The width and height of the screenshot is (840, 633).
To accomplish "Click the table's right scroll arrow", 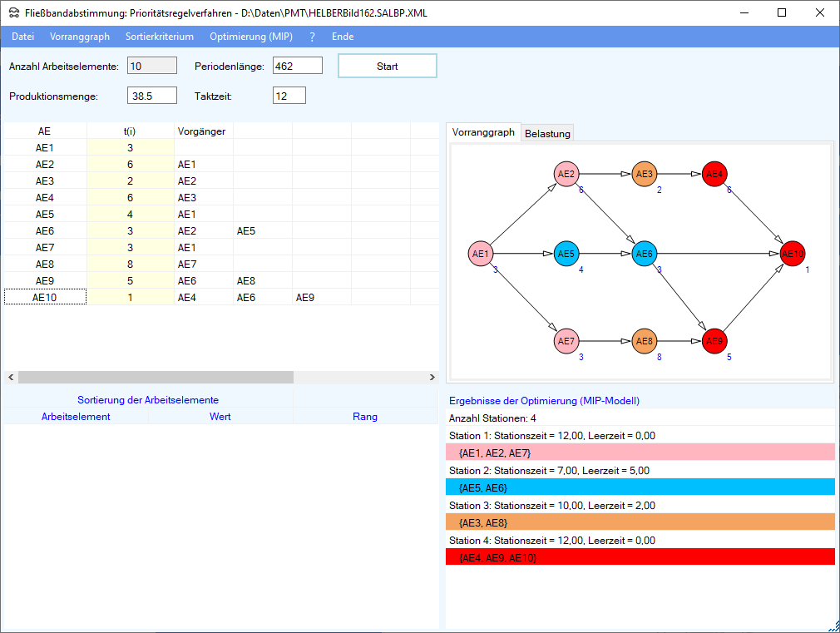I will (432, 378).
